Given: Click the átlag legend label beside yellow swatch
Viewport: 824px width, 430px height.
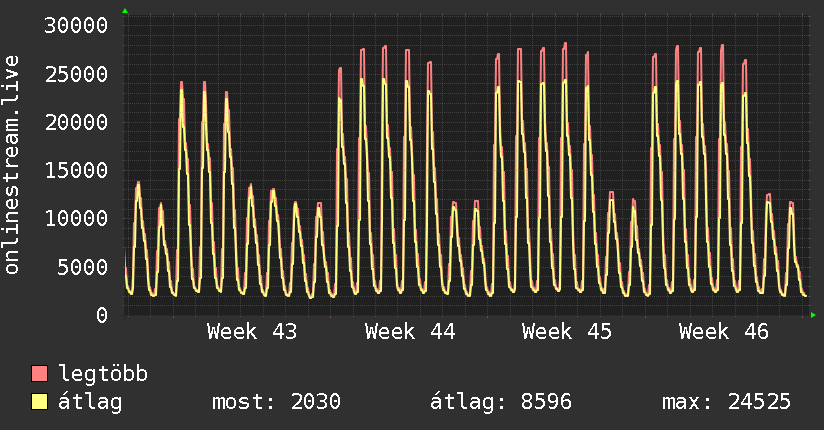Looking at the screenshot, I should pyautogui.click(x=90, y=402).
